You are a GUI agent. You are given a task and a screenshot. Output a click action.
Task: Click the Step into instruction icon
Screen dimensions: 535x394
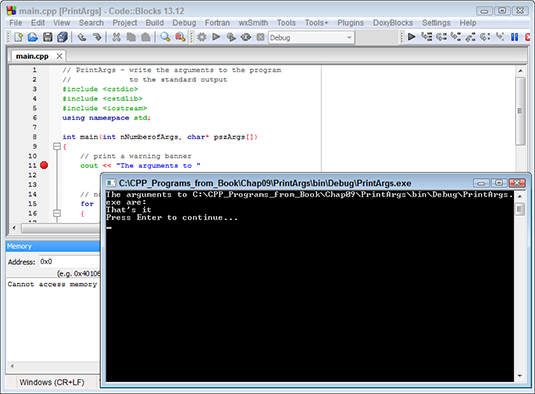[500, 37]
